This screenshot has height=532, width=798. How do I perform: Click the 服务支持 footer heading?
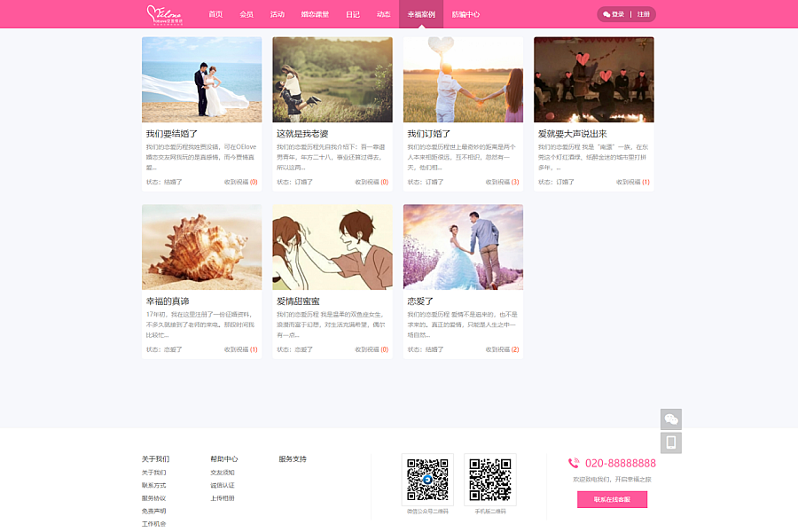[x=293, y=458]
